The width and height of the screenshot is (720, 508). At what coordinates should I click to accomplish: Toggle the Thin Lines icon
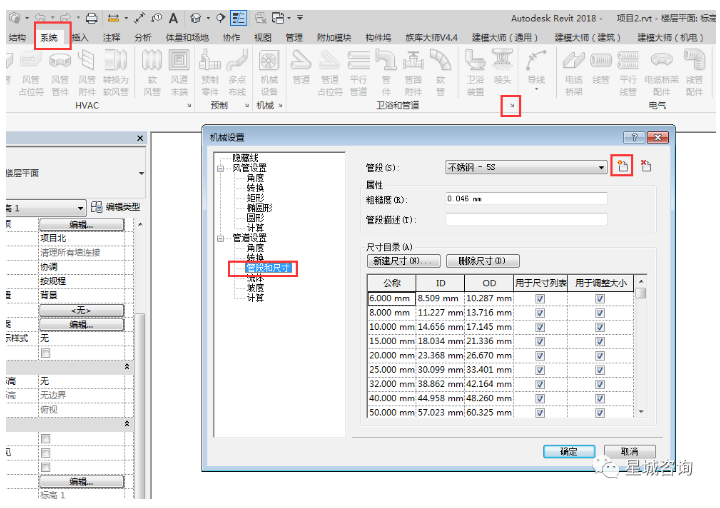point(238,18)
